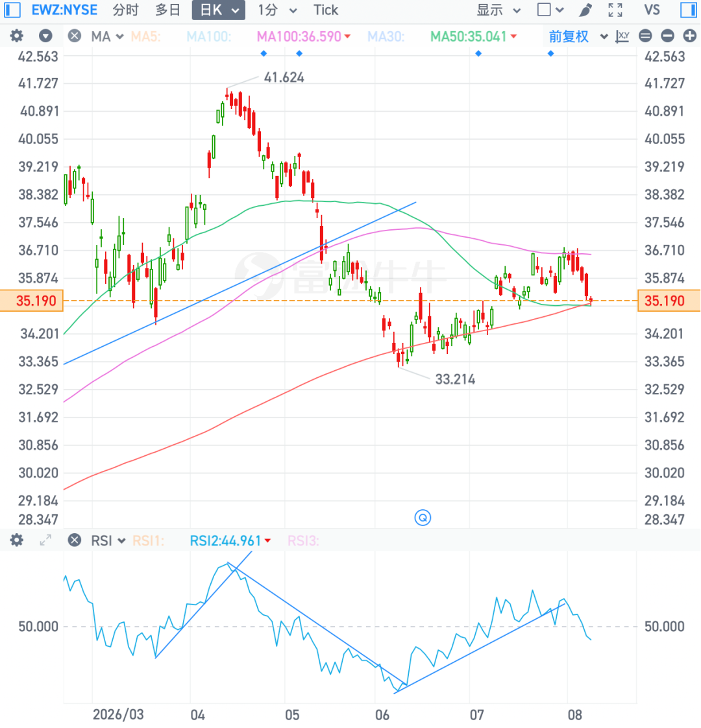This screenshot has height=728, width=701.
Task: Toggle the MA5 line visibility
Action: click(145, 36)
